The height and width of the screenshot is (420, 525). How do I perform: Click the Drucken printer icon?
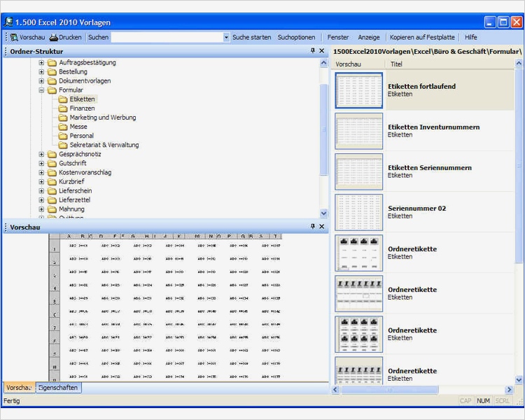53,37
